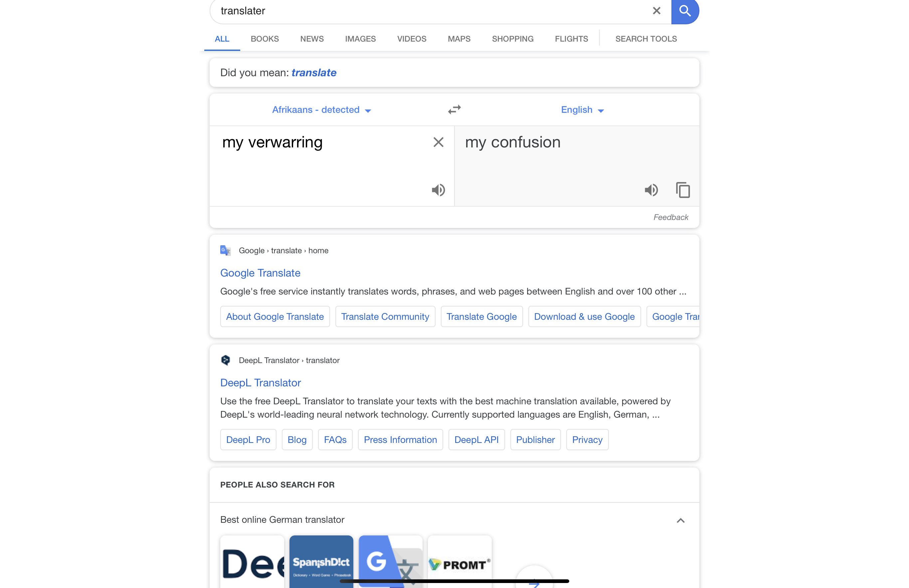
Task: Switch to the IMAGES tab
Action: coord(360,39)
